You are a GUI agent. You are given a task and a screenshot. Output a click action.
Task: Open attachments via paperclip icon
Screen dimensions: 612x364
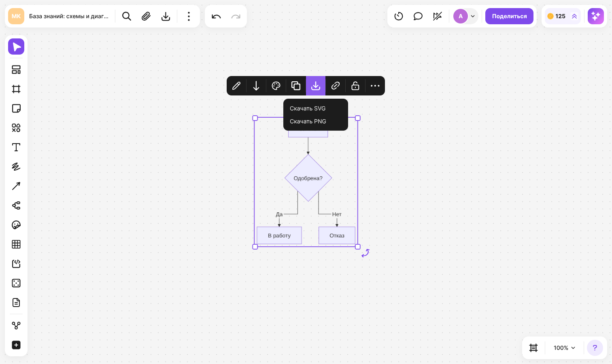coord(146,16)
